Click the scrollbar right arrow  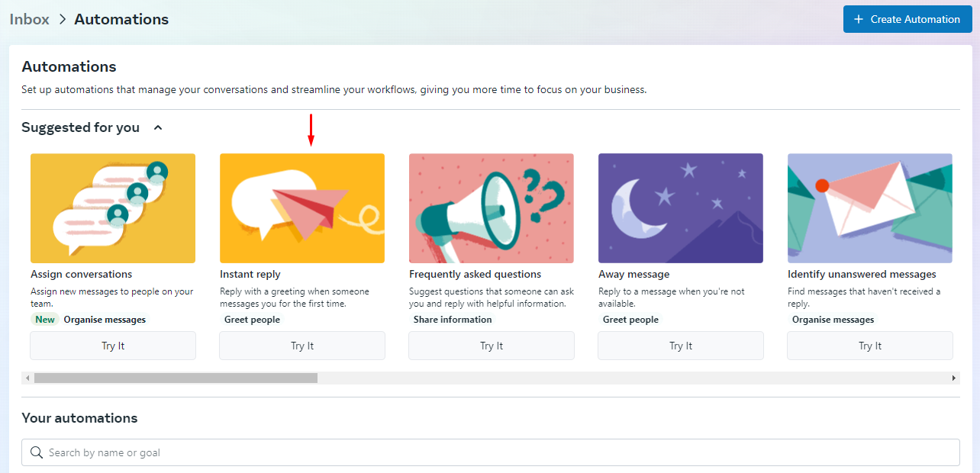(953, 378)
